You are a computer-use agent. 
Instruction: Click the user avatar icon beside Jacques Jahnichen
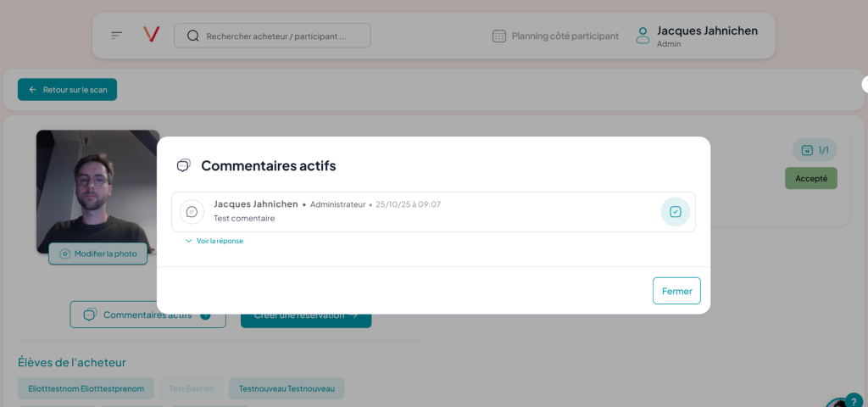(x=643, y=36)
